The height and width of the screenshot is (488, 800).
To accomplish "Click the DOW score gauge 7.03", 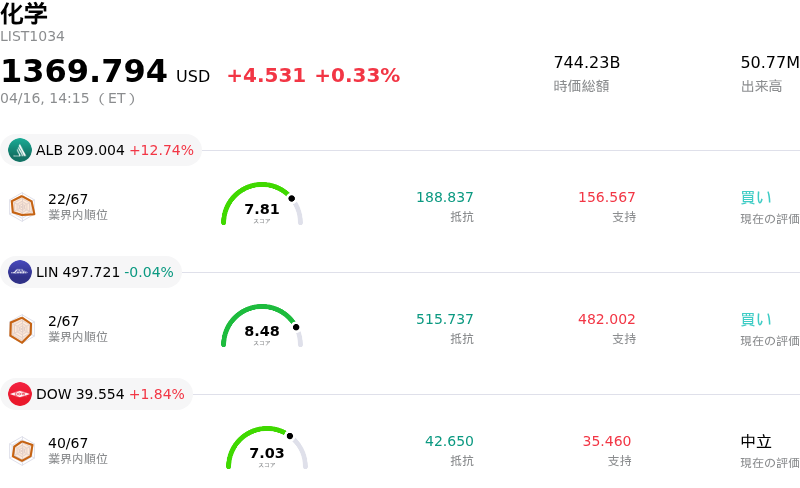I will pos(267,451).
